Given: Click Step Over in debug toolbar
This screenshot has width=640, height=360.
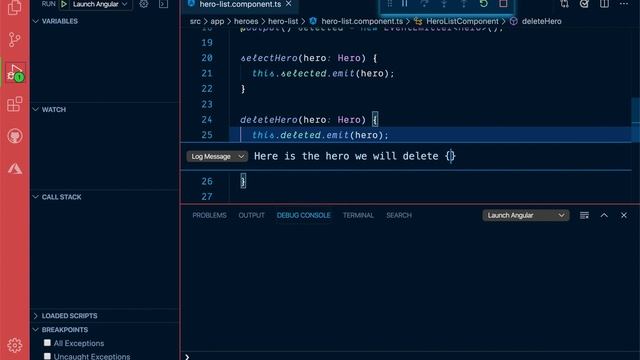Looking at the screenshot, I should (x=424, y=4).
